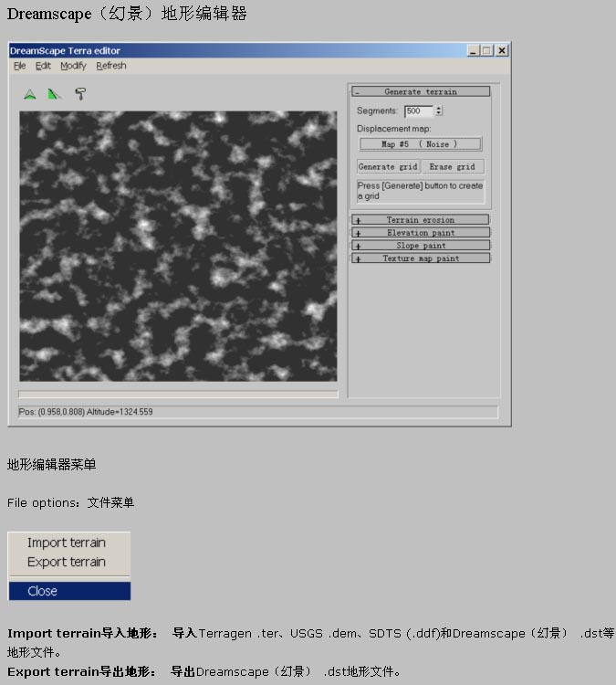Click the 'Displacement map:' label
Screen dimensions: 616x685
pos(394,129)
